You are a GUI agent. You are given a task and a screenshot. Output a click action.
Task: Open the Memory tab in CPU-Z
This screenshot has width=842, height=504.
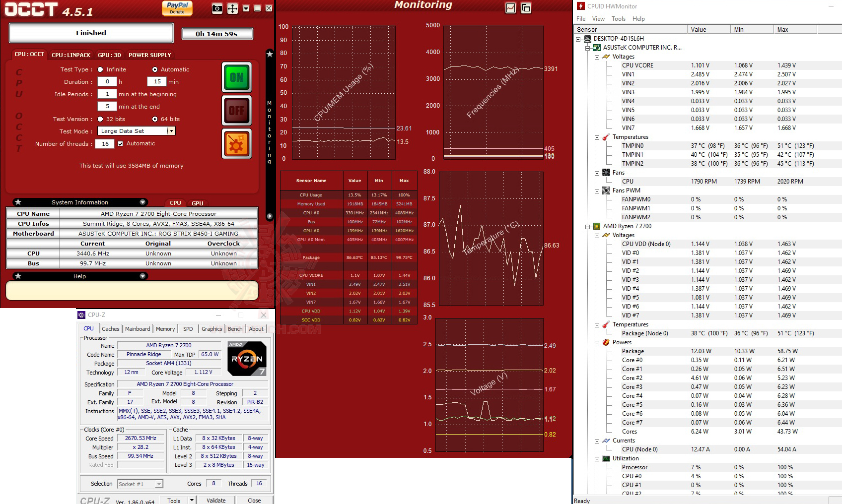pyautogui.click(x=165, y=329)
